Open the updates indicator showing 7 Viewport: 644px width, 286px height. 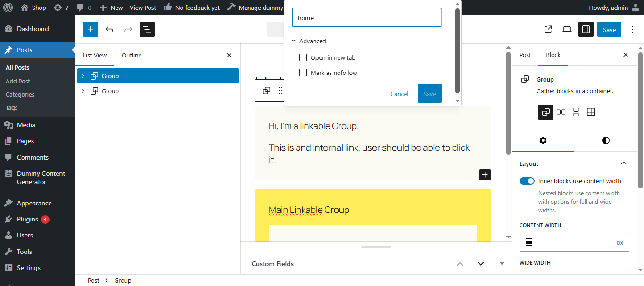pyautogui.click(x=62, y=8)
